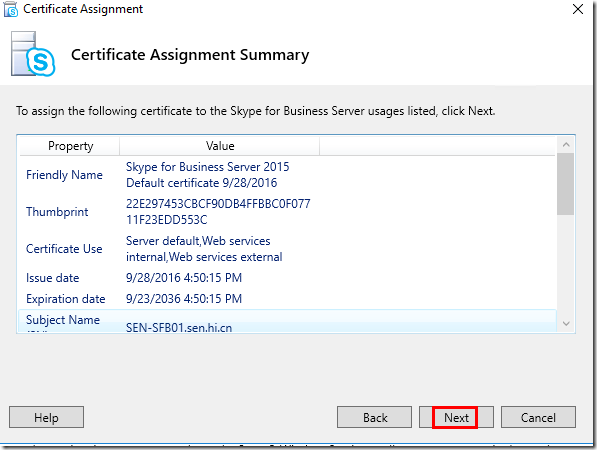Click the Next button
This screenshot has height=450, width=597.
coord(456,417)
